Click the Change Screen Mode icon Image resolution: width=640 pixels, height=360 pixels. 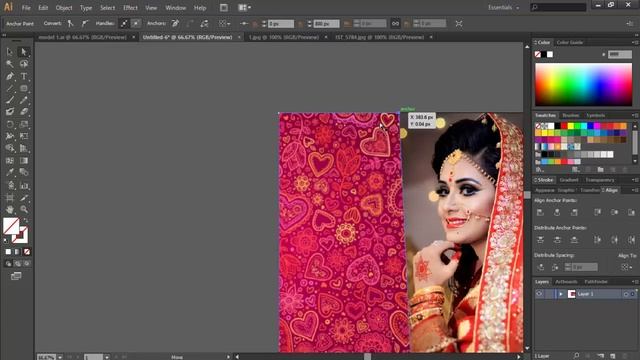coord(16,276)
